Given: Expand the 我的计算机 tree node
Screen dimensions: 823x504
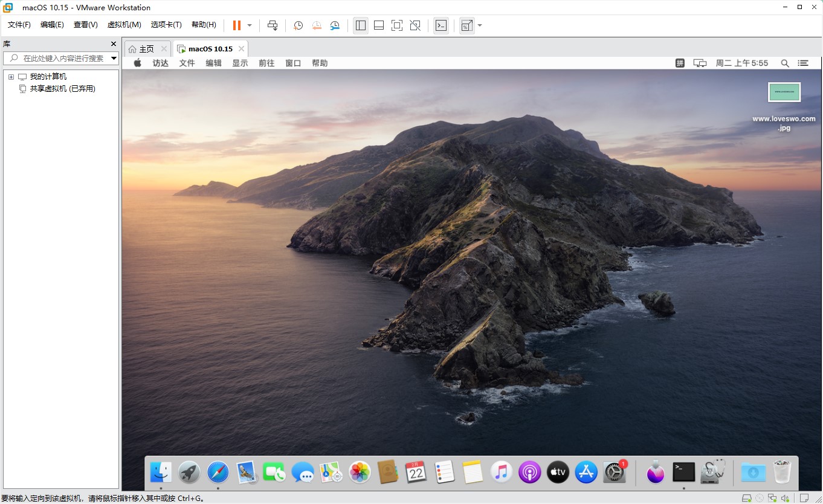Looking at the screenshot, I should (x=10, y=76).
